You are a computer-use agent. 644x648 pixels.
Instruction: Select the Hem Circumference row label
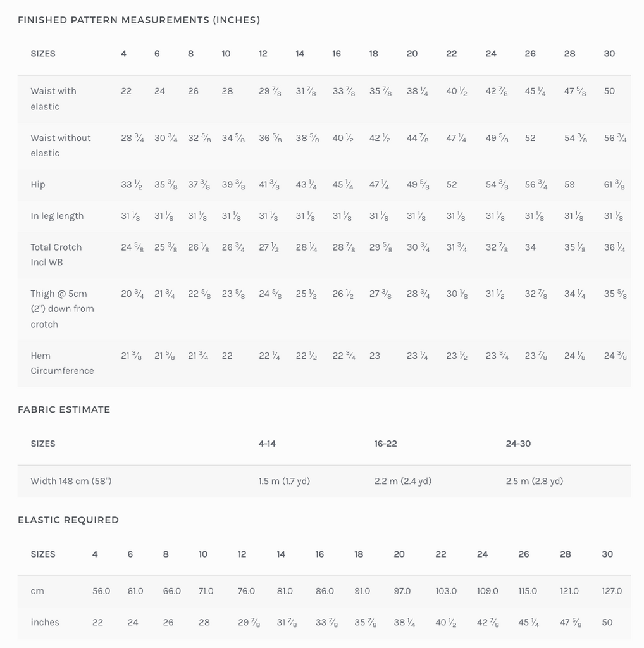(62, 363)
